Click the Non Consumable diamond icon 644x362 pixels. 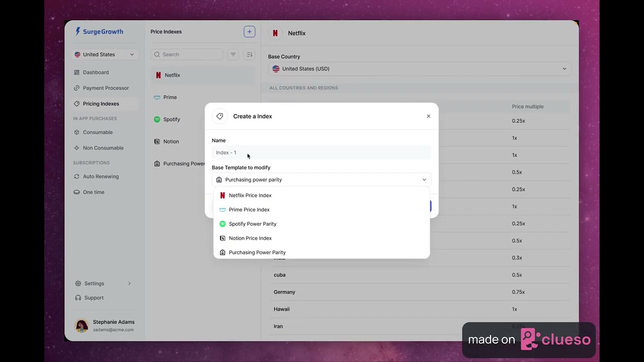[x=76, y=148]
